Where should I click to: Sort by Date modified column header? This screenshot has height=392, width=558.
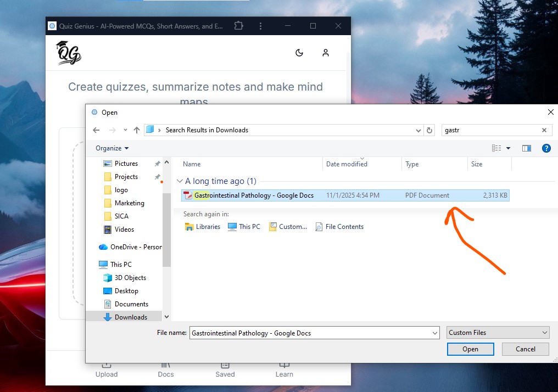pyautogui.click(x=347, y=164)
